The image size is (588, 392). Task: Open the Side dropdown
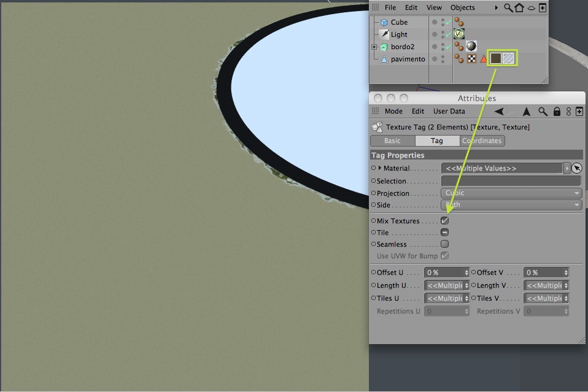click(x=511, y=205)
